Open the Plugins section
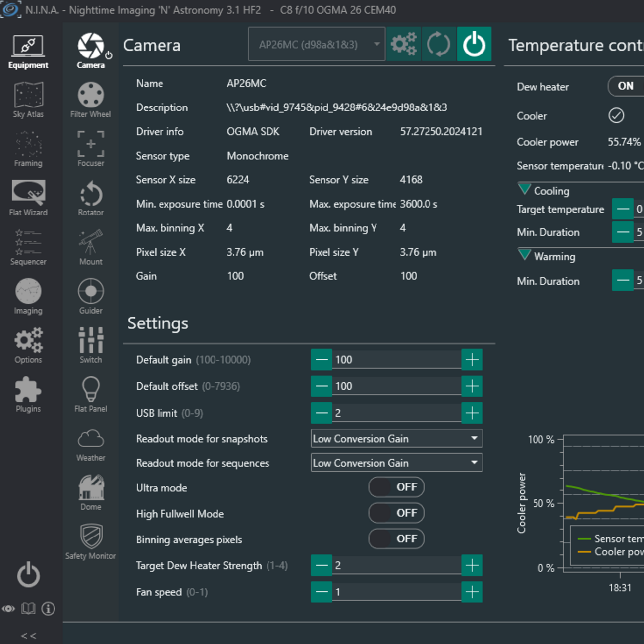The image size is (644, 644). coord(28,395)
